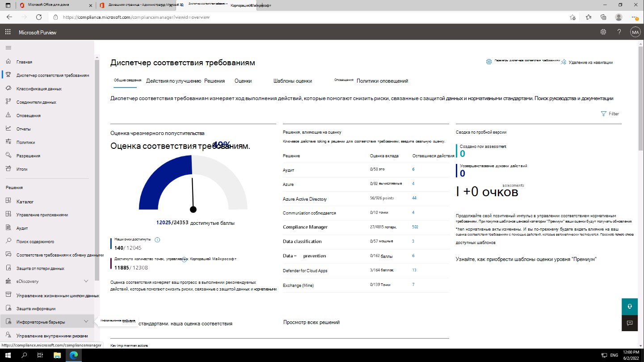644x362 pixels.
Task: Open remaining actions 7 for Exchange
Action: (413, 285)
